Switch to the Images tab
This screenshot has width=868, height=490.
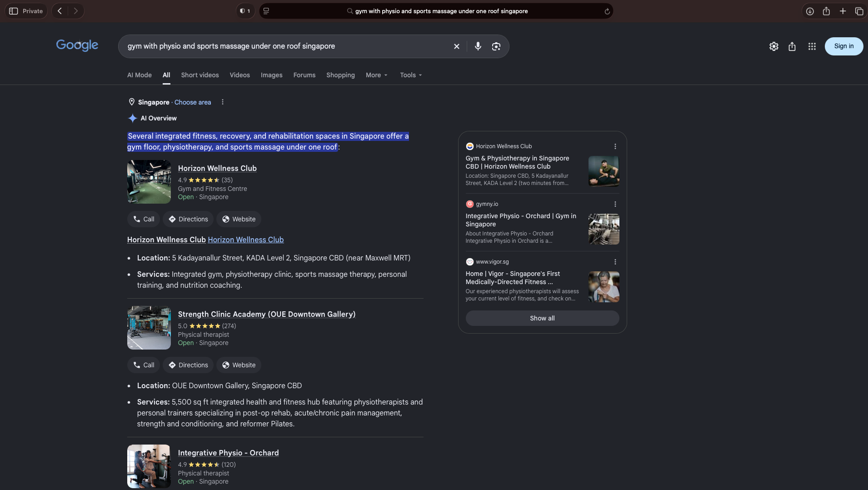271,75
